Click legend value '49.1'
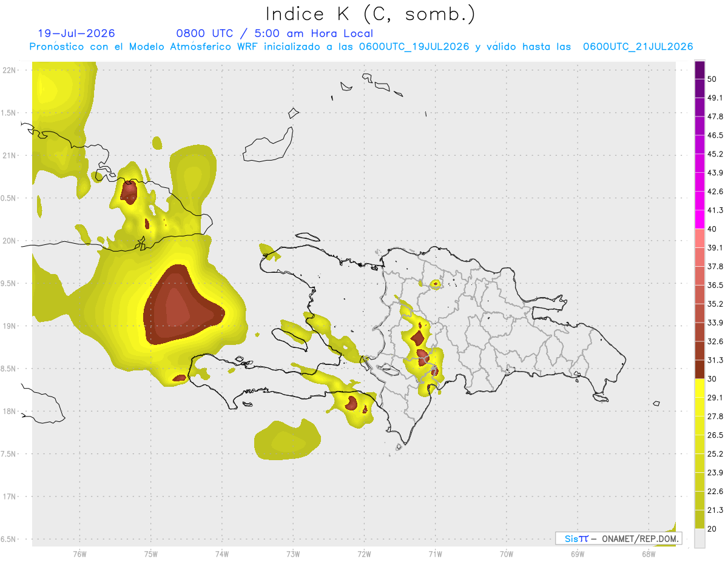The width and height of the screenshot is (728, 562). [715, 98]
